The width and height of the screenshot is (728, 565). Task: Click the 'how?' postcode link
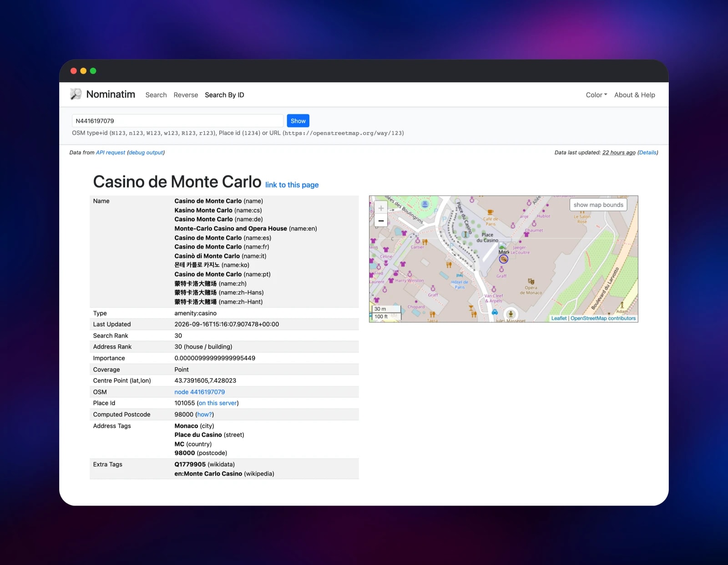coord(205,414)
